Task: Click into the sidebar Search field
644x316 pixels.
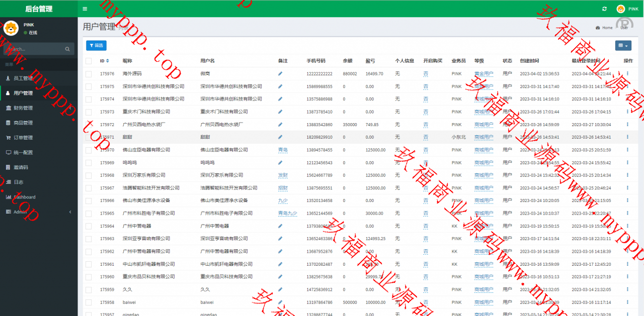Action: pos(33,49)
